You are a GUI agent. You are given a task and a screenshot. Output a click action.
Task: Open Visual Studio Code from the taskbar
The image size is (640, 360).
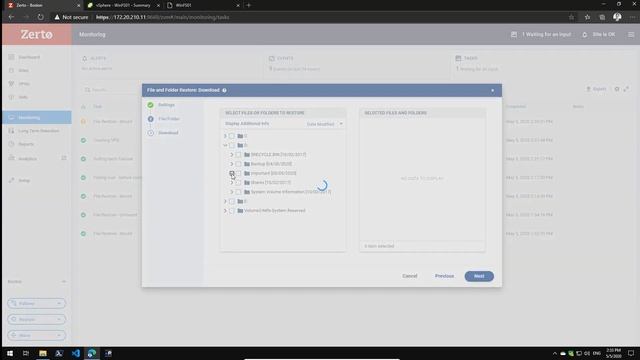point(76,353)
